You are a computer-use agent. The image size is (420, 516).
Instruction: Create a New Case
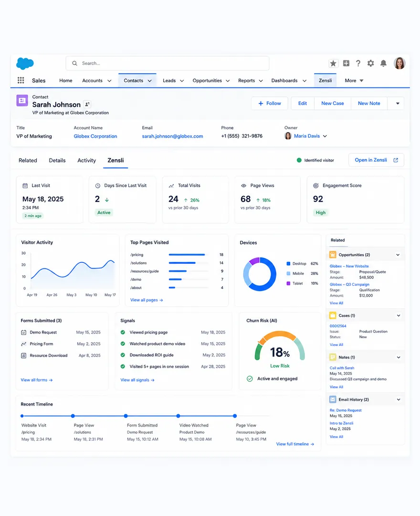(333, 103)
